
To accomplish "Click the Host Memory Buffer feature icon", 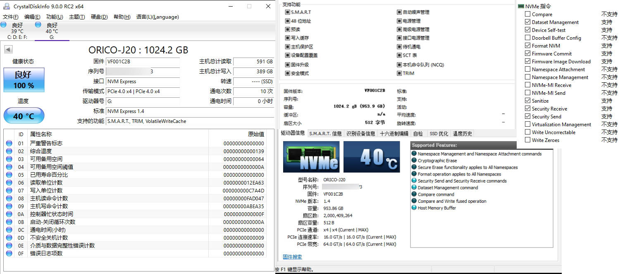I will (414, 208).
